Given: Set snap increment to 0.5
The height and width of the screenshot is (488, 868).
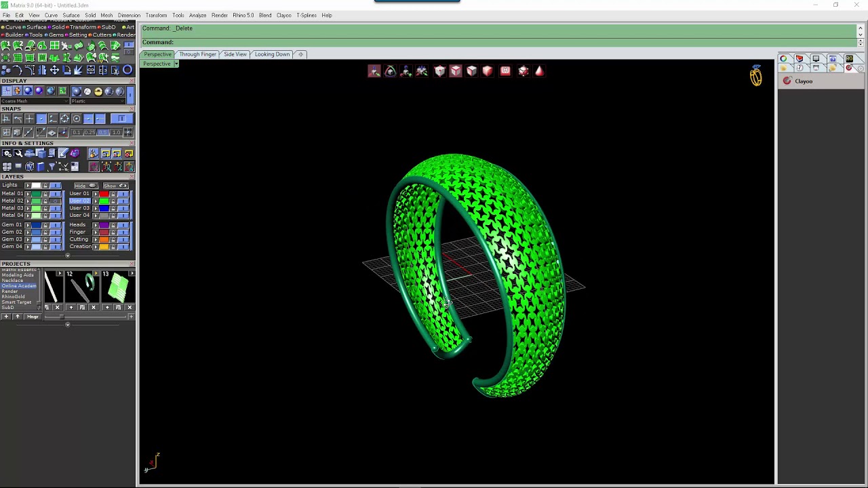Looking at the screenshot, I should 103,133.
